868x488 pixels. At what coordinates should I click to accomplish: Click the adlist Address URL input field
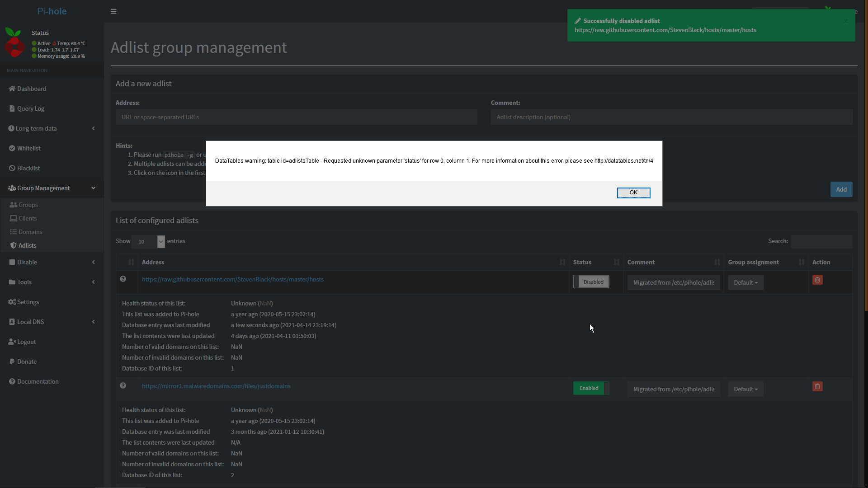pos(296,117)
